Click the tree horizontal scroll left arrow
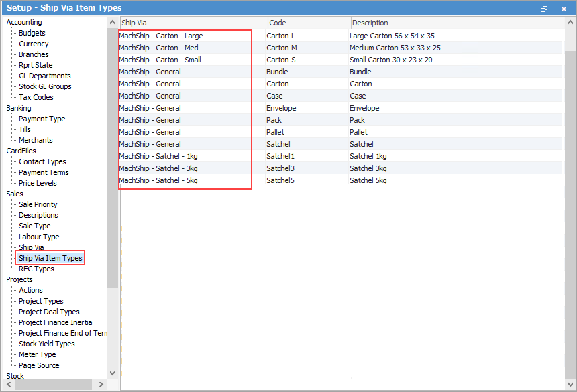 pos(9,384)
